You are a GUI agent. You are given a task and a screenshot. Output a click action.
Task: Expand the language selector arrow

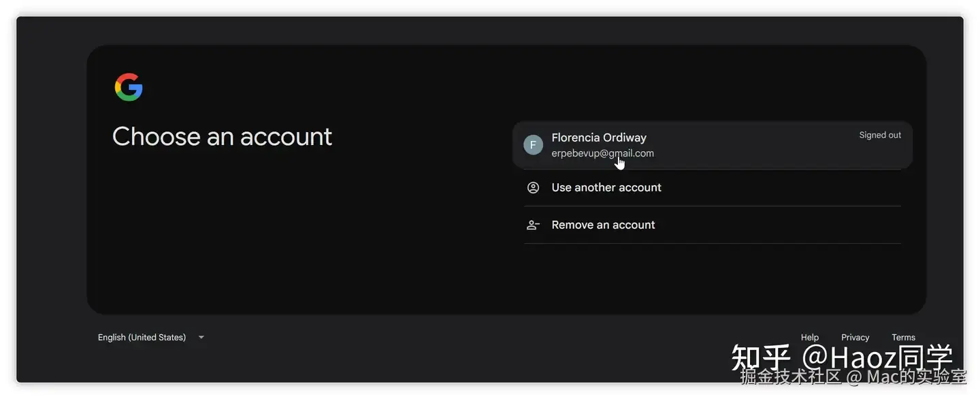pos(201,337)
